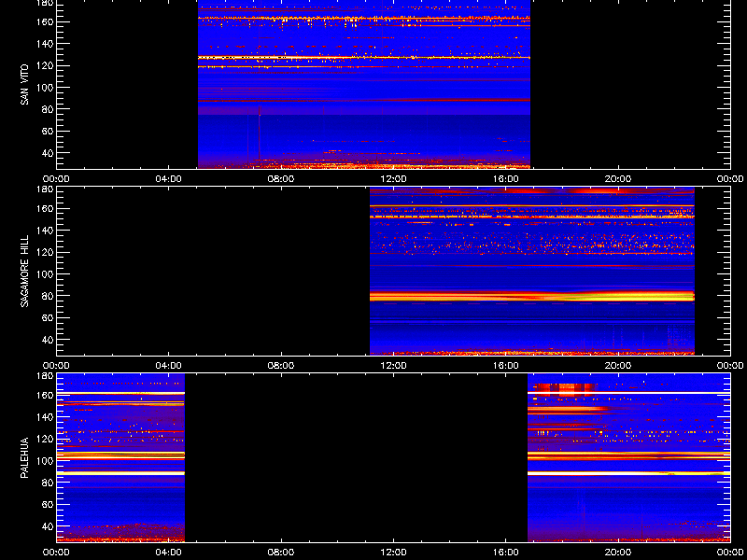The image size is (747, 560).
Task: Pick the 180 tick on Sagamore Hill axis
Action: click(46, 189)
